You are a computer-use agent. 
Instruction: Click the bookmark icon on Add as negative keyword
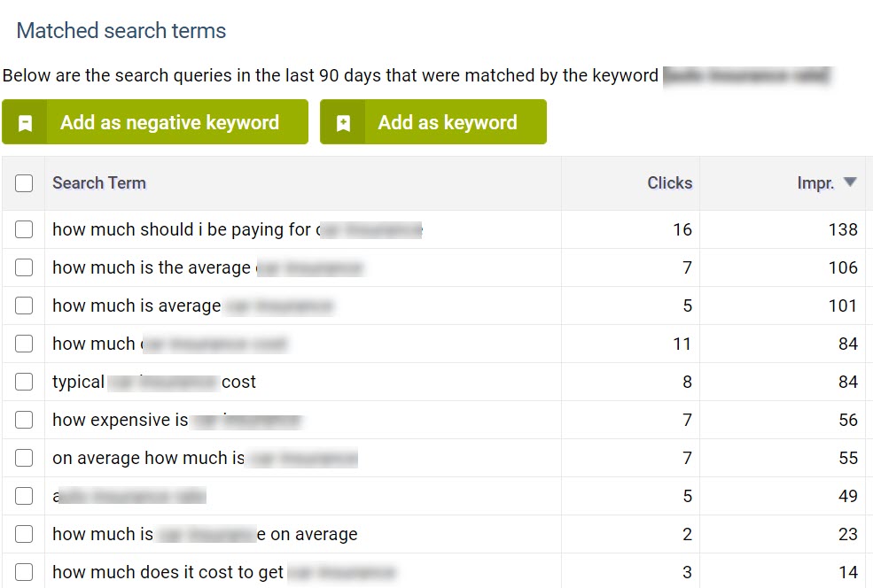pos(25,122)
